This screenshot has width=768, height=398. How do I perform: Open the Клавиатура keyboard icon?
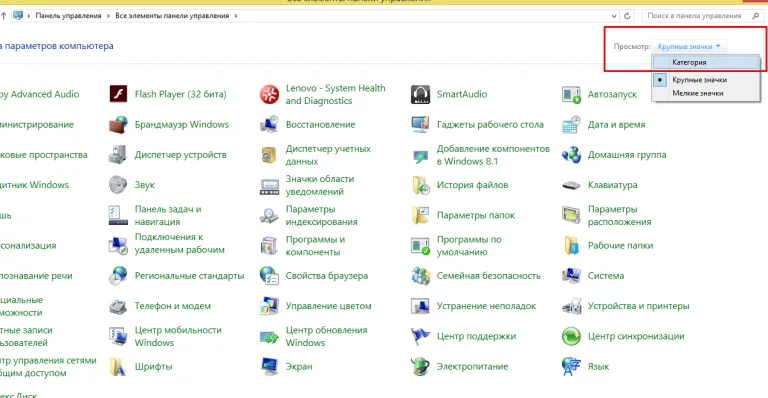click(x=571, y=185)
